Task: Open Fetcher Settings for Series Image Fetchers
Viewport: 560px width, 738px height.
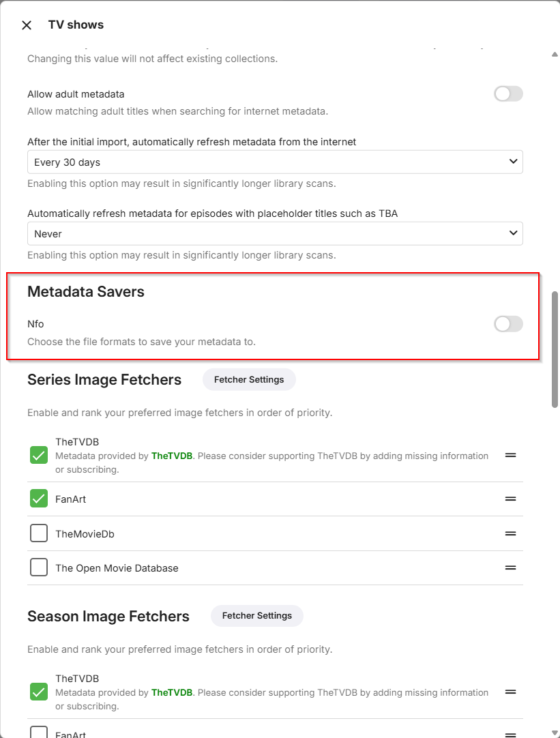Action: (x=249, y=380)
